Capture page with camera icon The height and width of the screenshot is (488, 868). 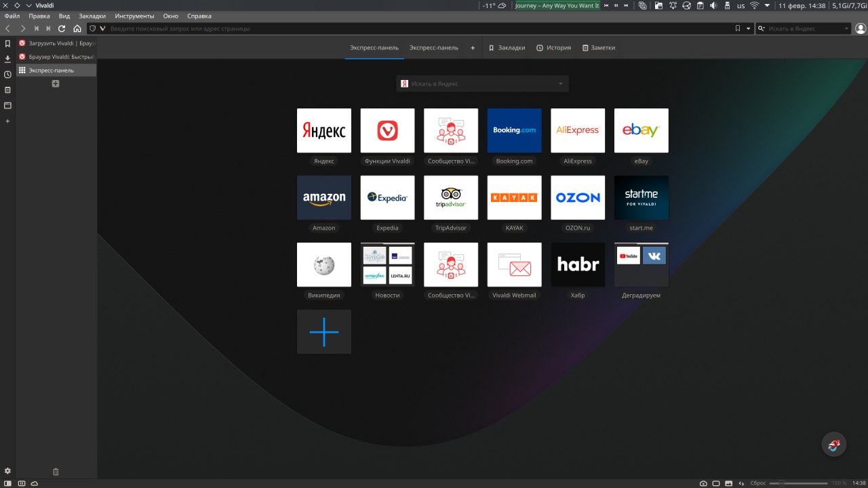pyautogui.click(x=703, y=483)
